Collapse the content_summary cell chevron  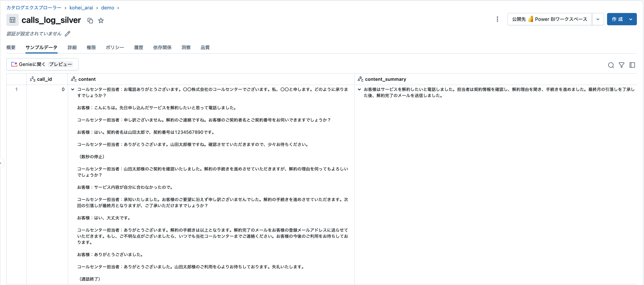point(359,89)
